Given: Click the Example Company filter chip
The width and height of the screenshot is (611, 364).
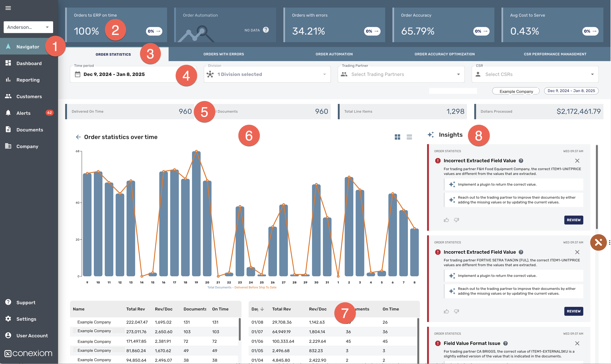Looking at the screenshot, I should [x=516, y=91].
